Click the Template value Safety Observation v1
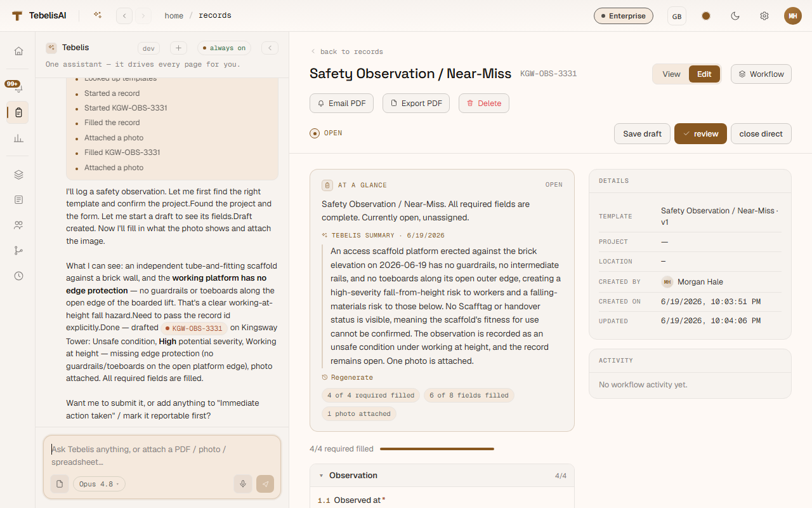Image resolution: width=812 pixels, height=508 pixels. 719,217
